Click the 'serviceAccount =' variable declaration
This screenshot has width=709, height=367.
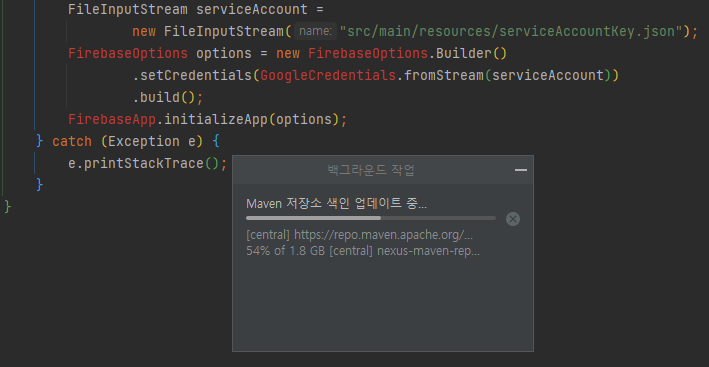pos(260,9)
